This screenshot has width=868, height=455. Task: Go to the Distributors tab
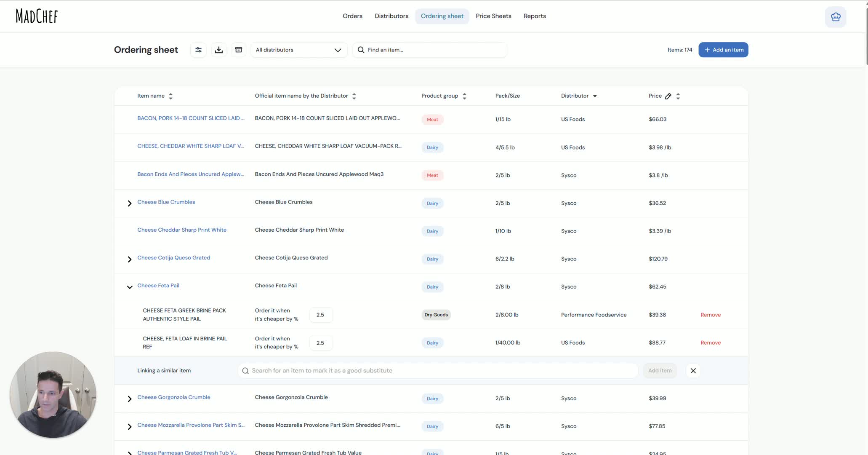click(391, 16)
